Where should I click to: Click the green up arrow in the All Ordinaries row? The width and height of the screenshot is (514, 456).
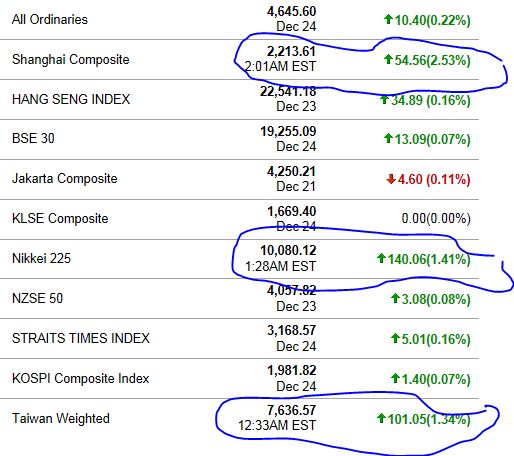point(388,19)
